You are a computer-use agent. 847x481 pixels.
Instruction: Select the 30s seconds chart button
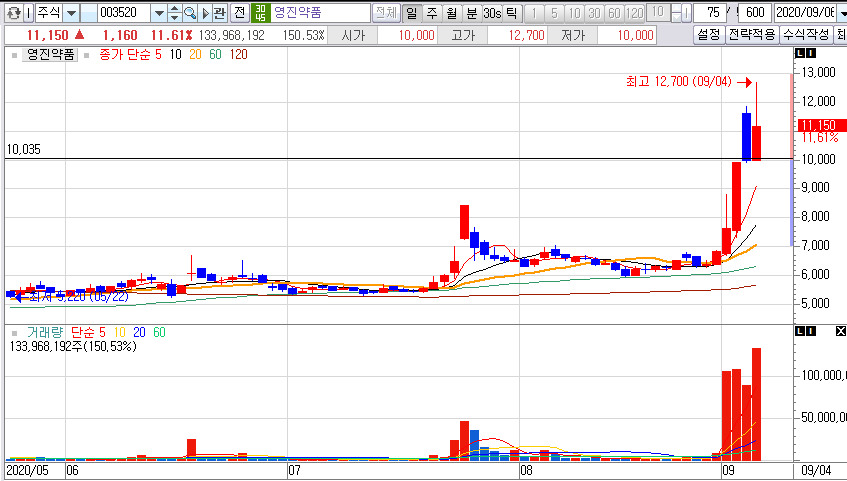[492, 13]
